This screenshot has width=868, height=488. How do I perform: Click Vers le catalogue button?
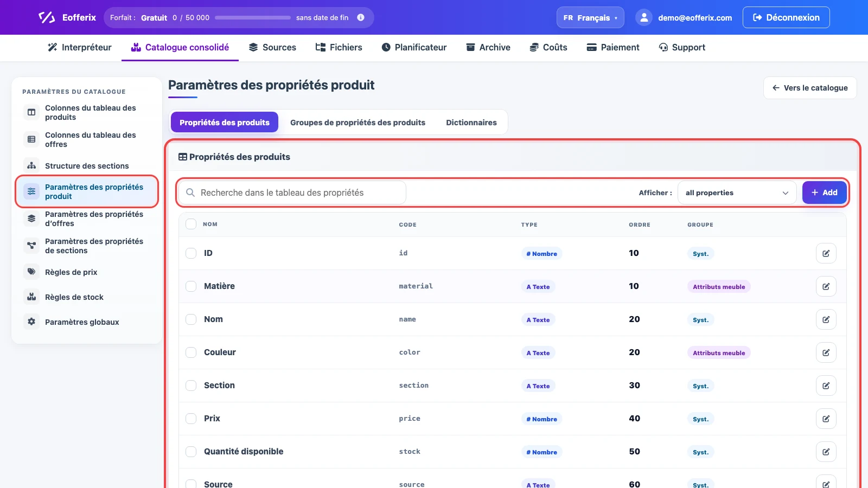(x=810, y=88)
